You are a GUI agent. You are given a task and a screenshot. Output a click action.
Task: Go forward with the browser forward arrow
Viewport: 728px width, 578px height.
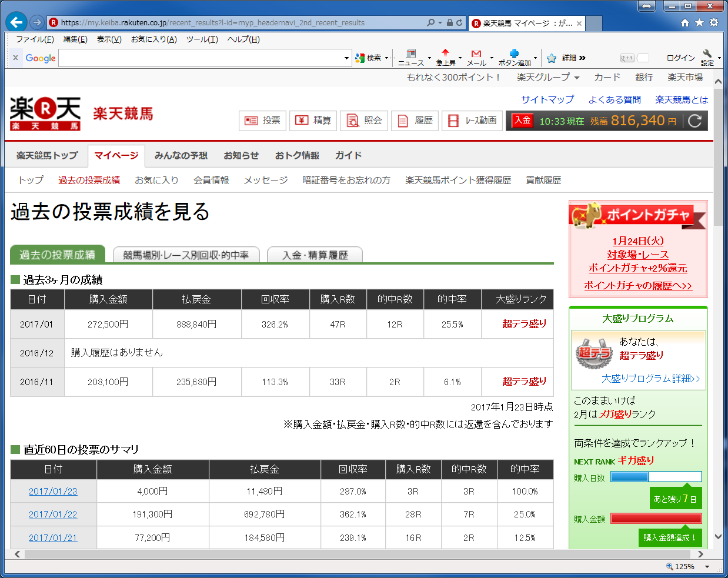tap(37, 22)
